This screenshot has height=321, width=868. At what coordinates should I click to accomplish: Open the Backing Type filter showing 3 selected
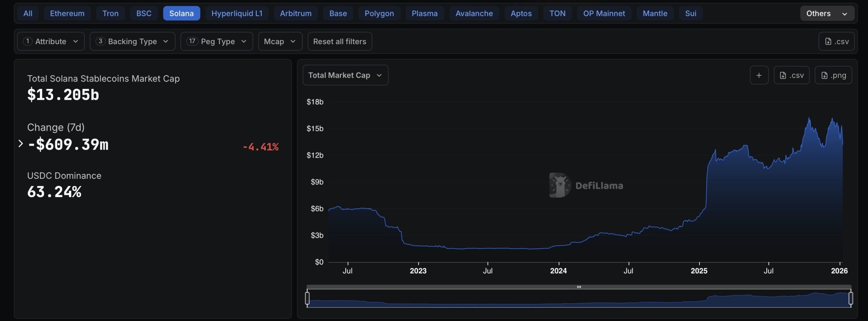click(x=132, y=41)
